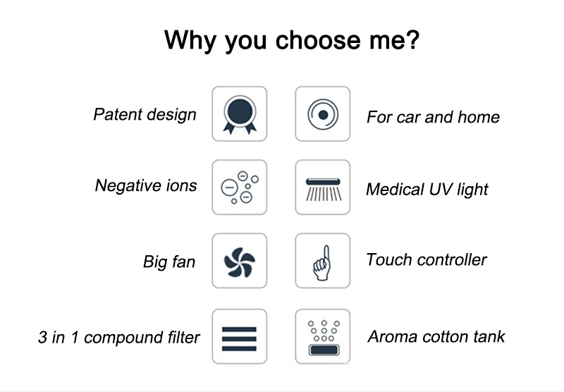Click the patent design award ribbon icon

240,114
